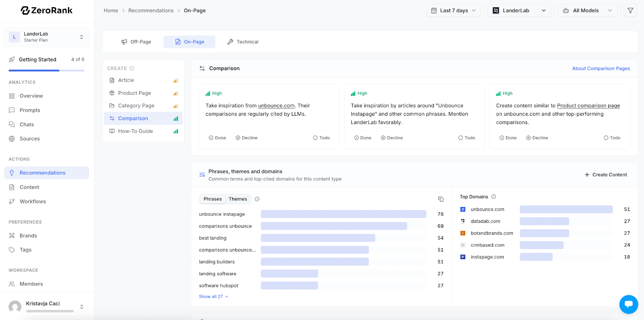Mark the Product comparison page card Done
The width and height of the screenshot is (644, 320).
pyautogui.click(x=508, y=138)
